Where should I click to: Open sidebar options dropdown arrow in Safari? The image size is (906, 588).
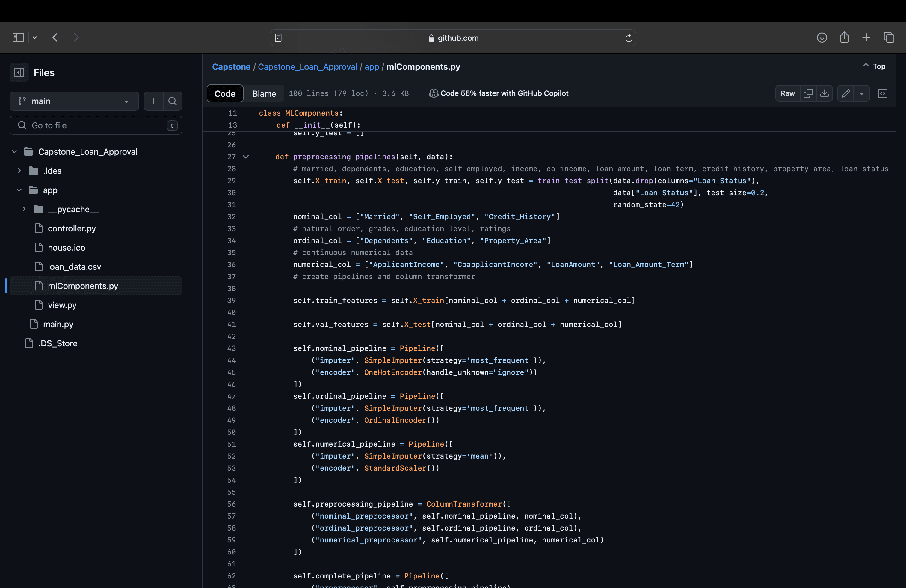35,37
